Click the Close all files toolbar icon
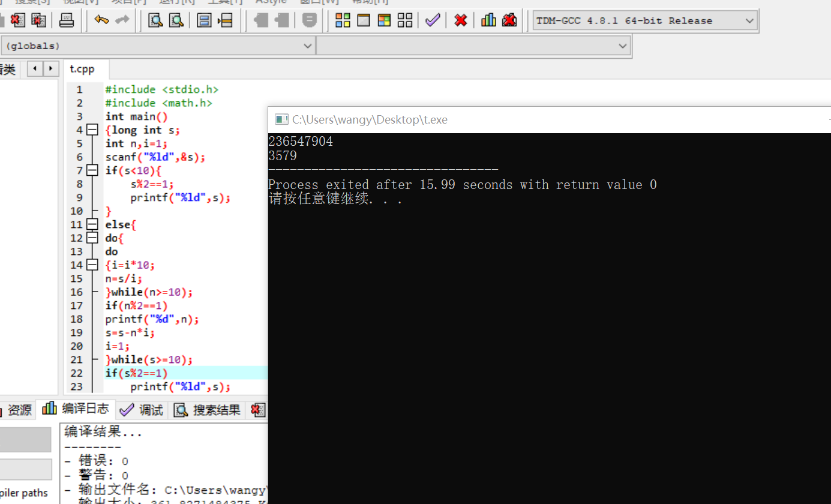 tap(38, 20)
